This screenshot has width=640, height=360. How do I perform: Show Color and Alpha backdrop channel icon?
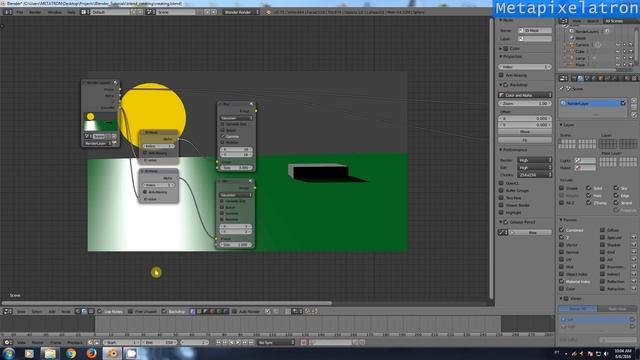[193, 311]
